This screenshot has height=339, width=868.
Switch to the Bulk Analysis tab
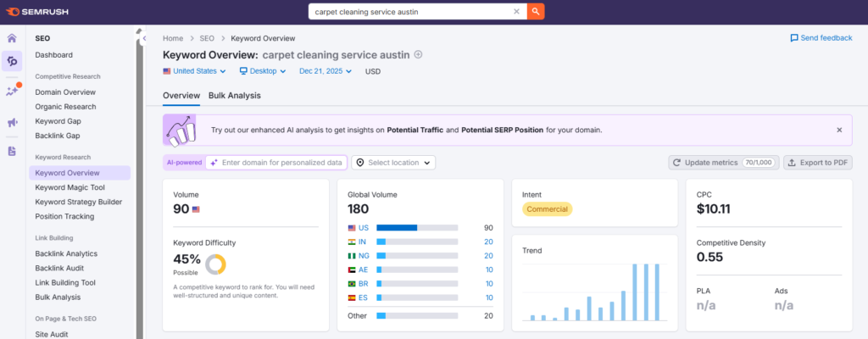coord(235,95)
